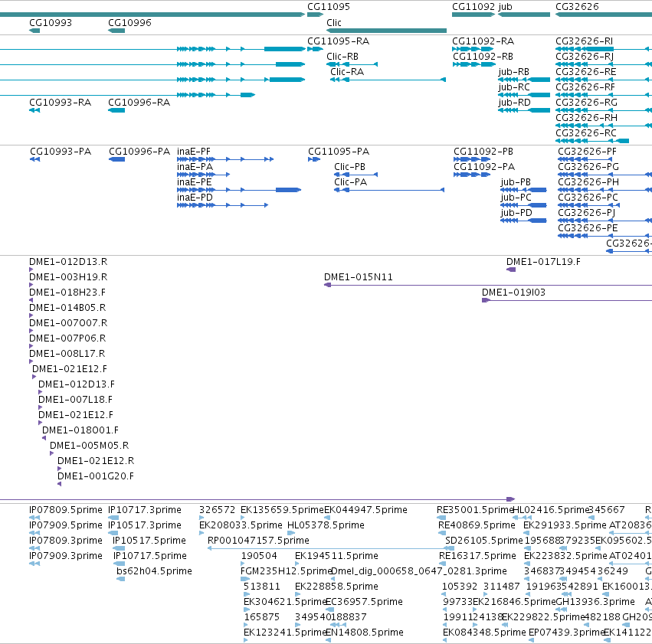The width and height of the screenshot is (652, 644).
Task: Select the inaE-PA protein feature
Action: (203, 175)
